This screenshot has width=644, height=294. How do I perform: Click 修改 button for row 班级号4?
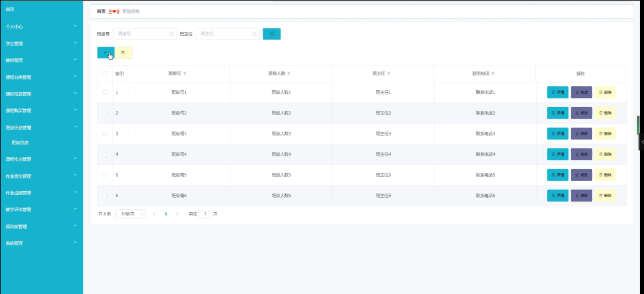coord(582,154)
